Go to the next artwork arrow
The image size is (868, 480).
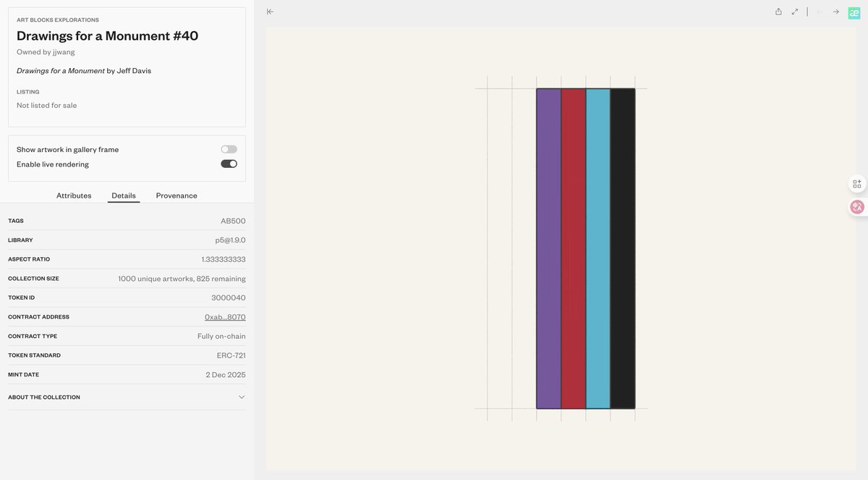pyautogui.click(x=836, y=12)
